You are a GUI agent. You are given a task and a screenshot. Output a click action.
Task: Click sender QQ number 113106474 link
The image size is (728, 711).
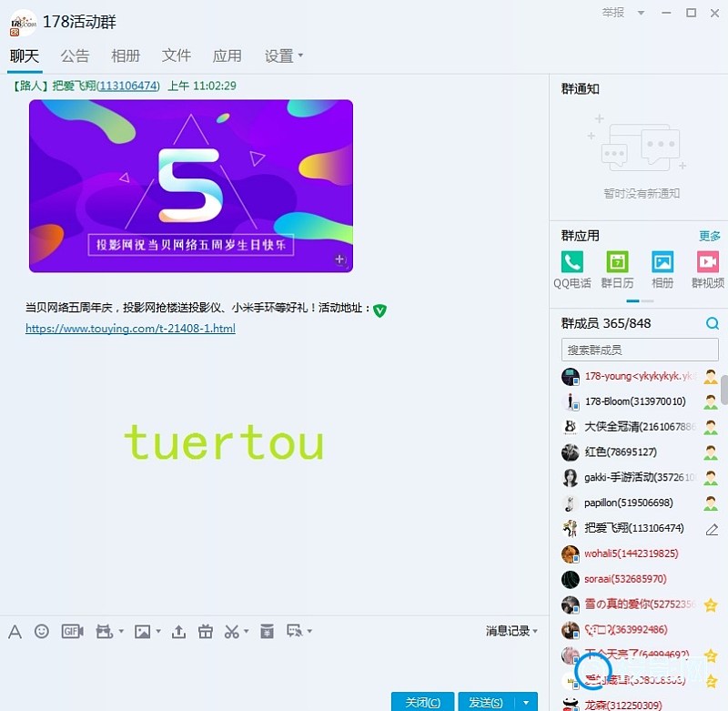(127, 86)
